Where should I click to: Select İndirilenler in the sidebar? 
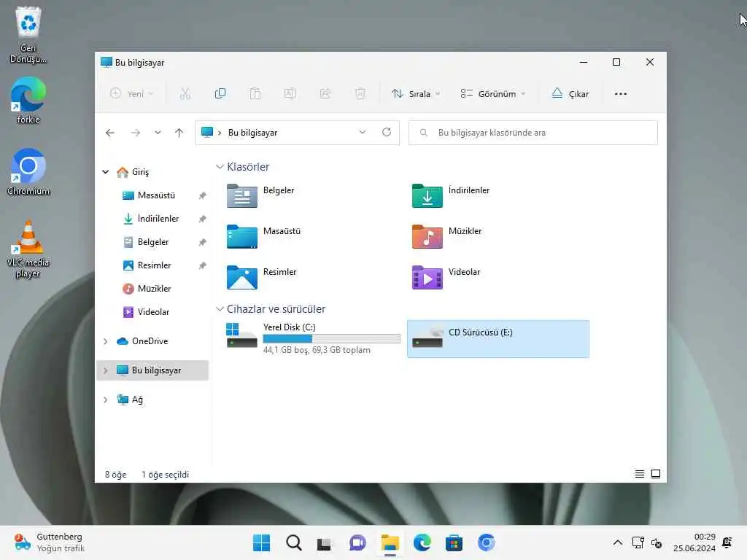click(x=158, y=219)
